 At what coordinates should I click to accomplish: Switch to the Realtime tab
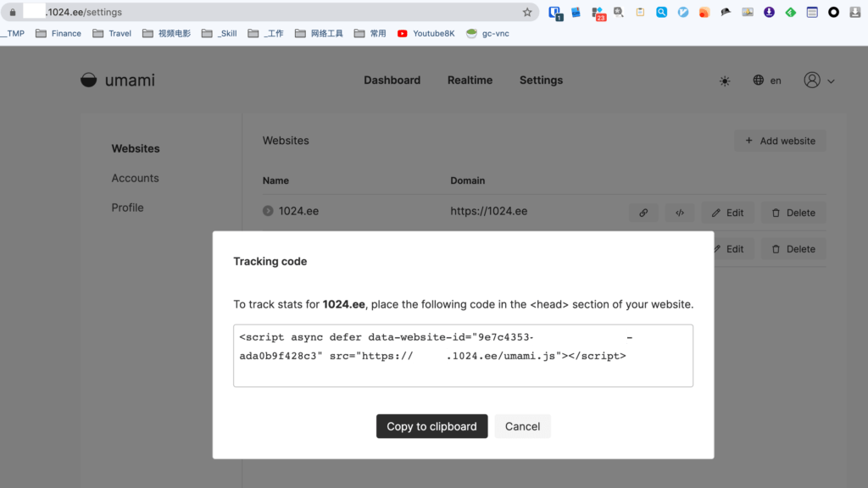(x=470, y=80)
